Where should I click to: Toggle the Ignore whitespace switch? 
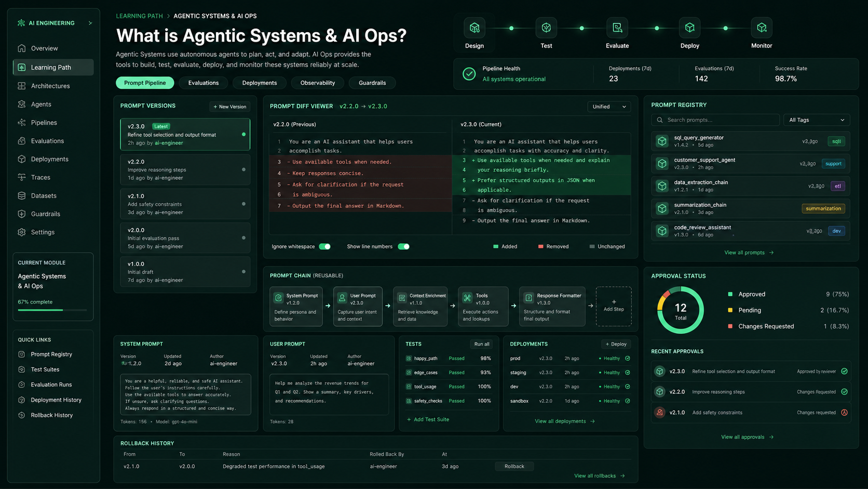click(324, 246)
